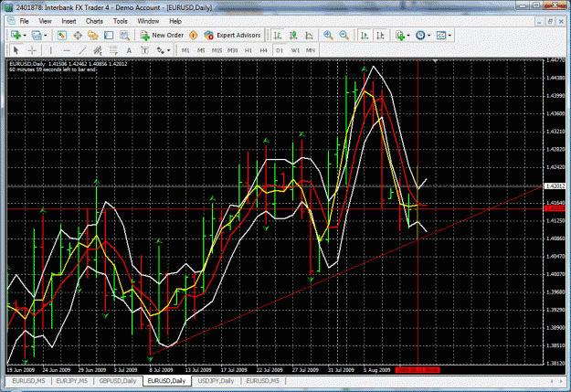Click the 1.42012 current price label
The height and width of the screenshot is (392, 571).
click(555, 186)
